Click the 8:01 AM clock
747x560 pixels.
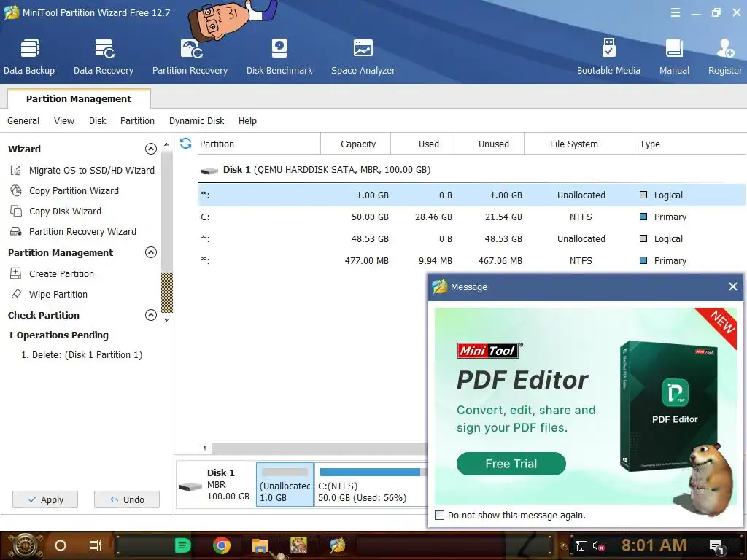pos(654,545)
